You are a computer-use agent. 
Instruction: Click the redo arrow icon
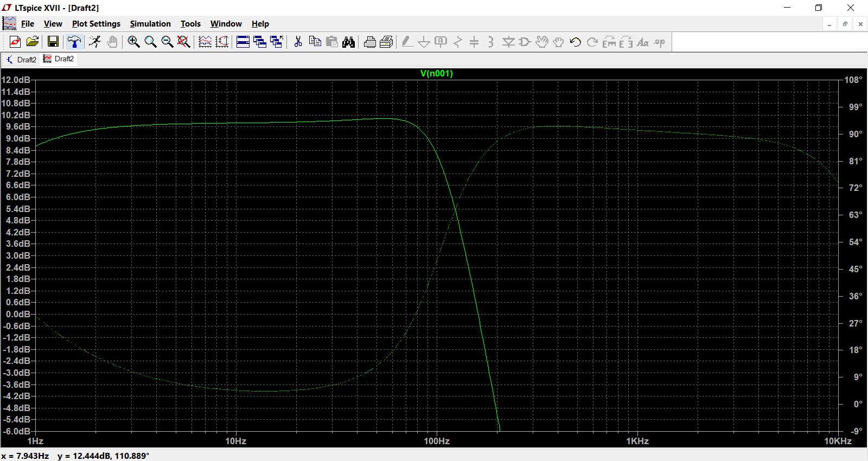tap(592, 42)
